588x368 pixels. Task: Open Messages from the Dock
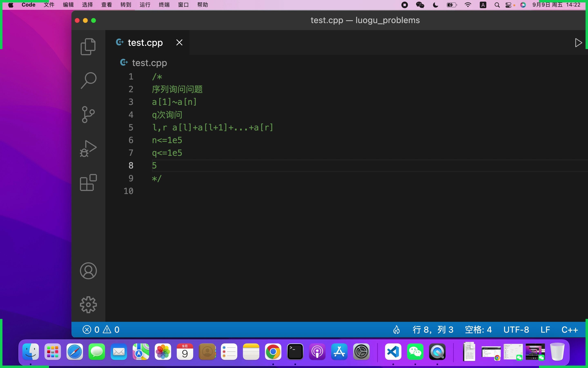click(97, 352)
